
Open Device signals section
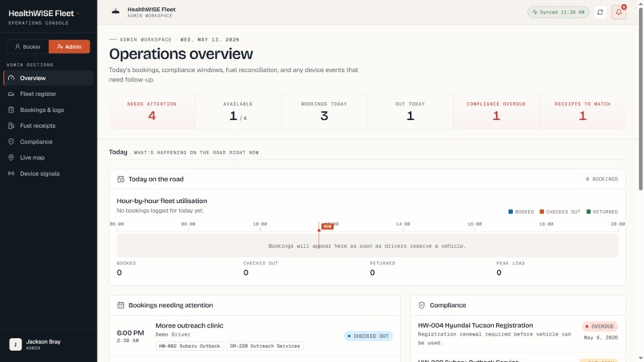pos(49,174)
